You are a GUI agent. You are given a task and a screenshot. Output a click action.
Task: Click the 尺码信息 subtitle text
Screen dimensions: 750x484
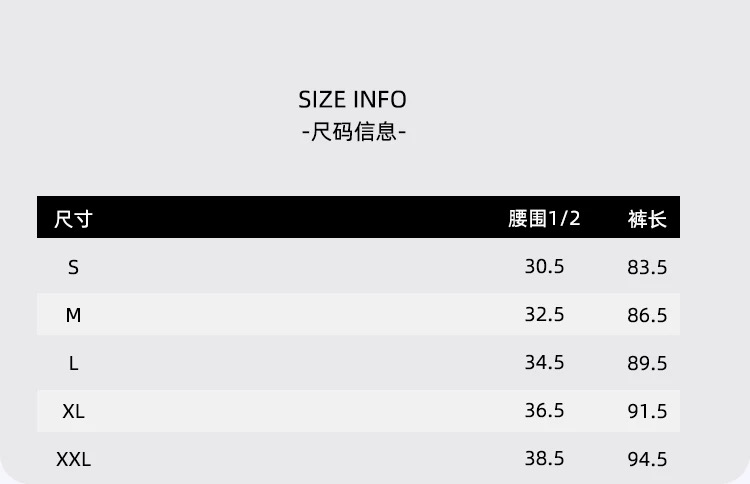pos(353,132)
